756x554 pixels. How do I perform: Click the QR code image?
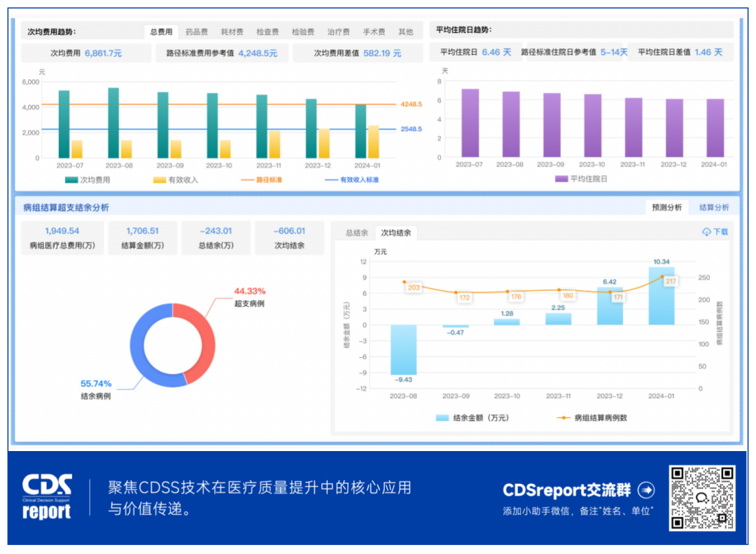pos(702,498)
